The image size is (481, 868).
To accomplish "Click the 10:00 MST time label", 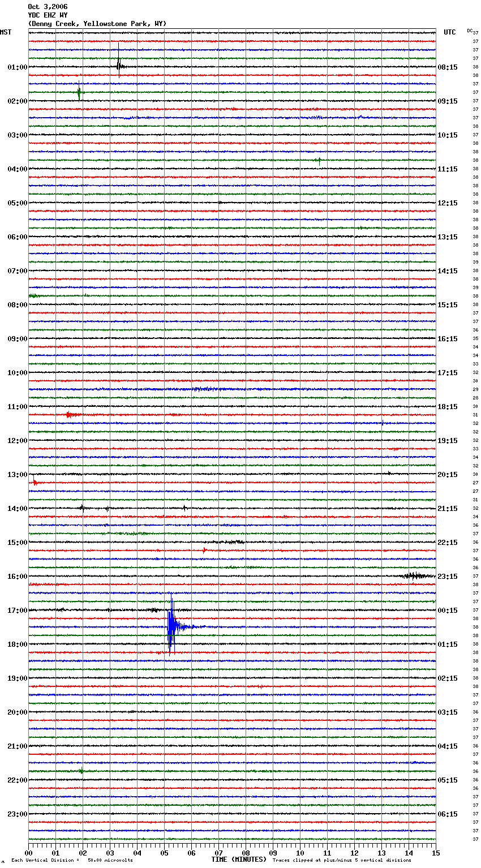I will coord(18,373).
